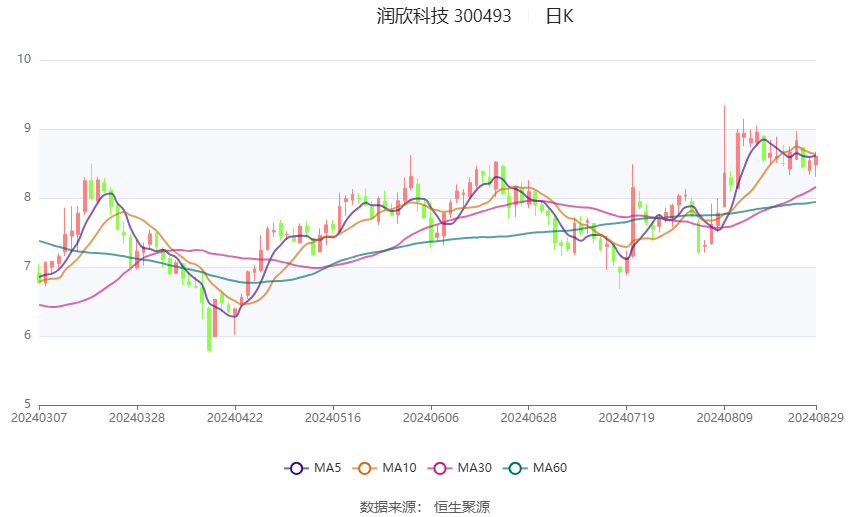Click the price axis label 5
This screenshot has width=850, height=517.
pyautogui.click(x=28, y=404)
